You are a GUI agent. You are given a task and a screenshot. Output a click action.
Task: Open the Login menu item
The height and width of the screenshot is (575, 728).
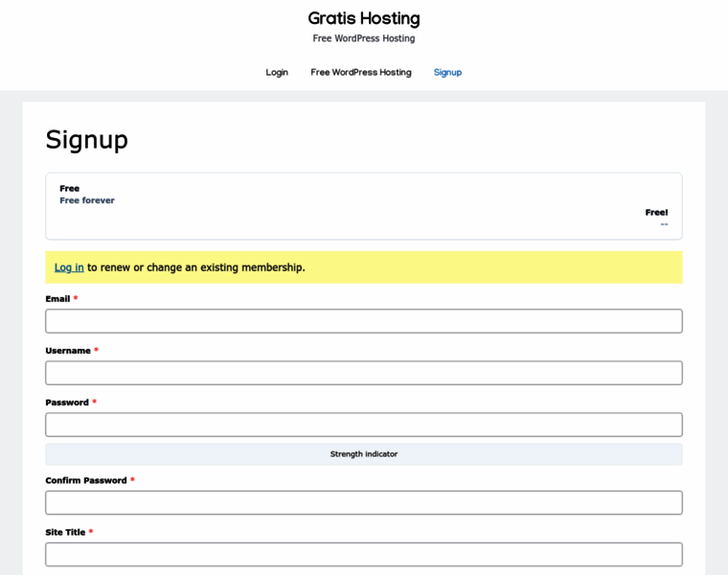277,72
